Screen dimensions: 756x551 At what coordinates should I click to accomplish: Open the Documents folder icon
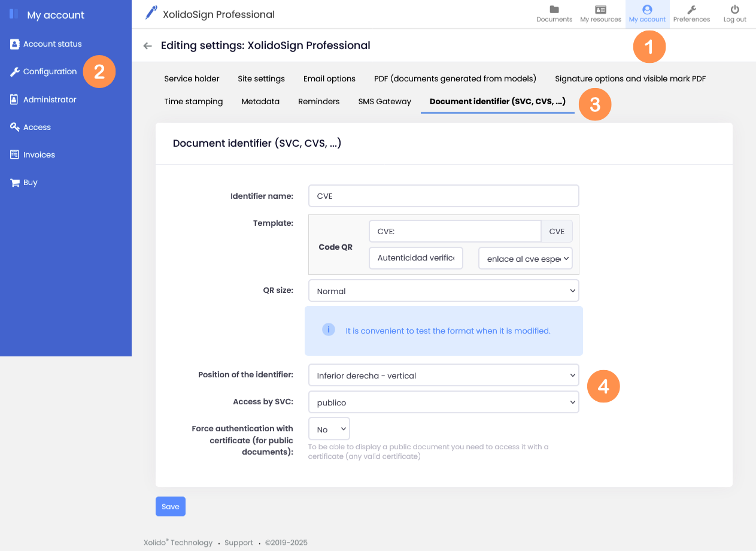tap(554, 10)
